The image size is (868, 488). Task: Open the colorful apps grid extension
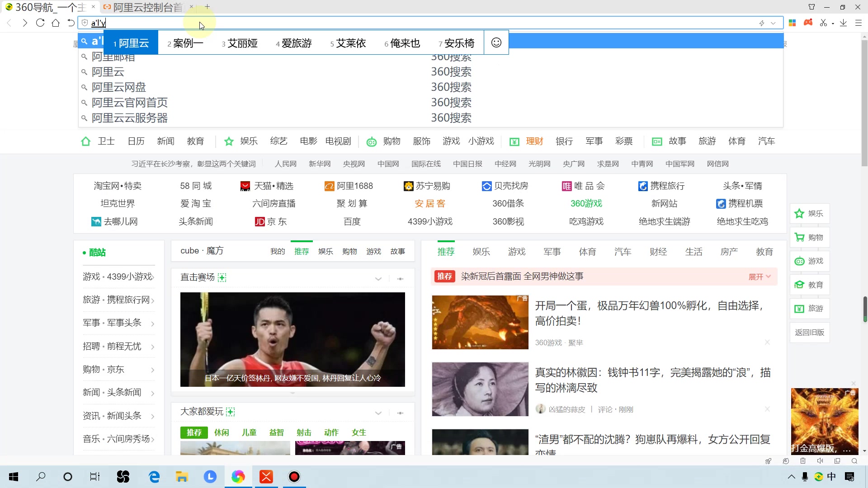pyautogui.click(x=792, y=23)
